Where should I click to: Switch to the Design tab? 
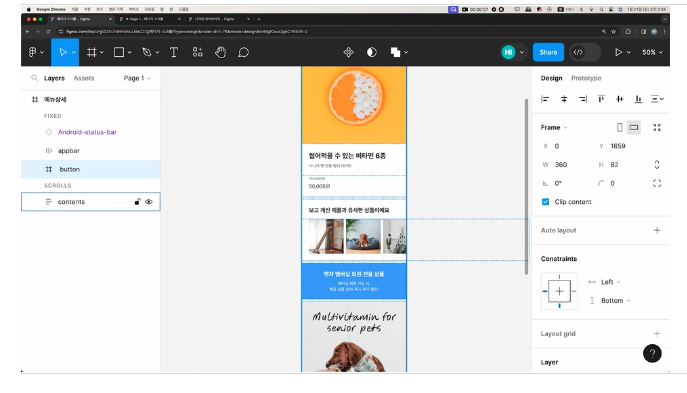[551, 78]
